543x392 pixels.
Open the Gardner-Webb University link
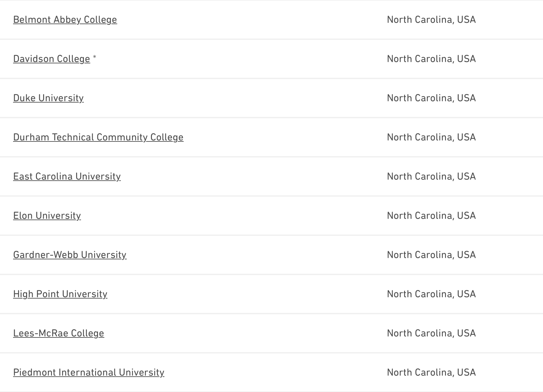click(70, 255)
